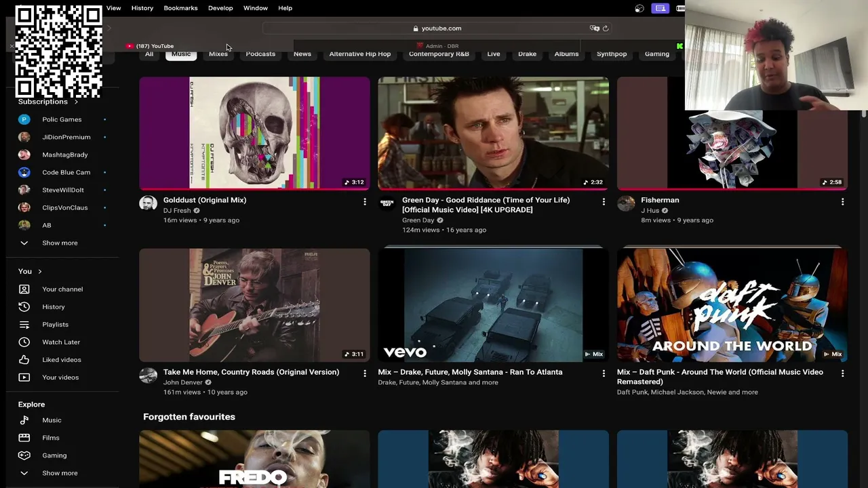Filter by the Drake chip
The width and height of the screenshot is (868, 488).
[x=527, y=54]
